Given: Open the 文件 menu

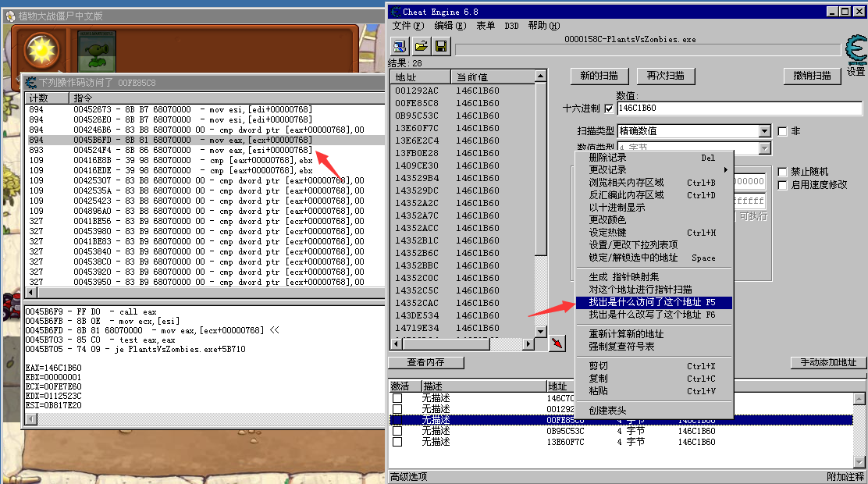Looking at the screenshot, I should point(408,26).
